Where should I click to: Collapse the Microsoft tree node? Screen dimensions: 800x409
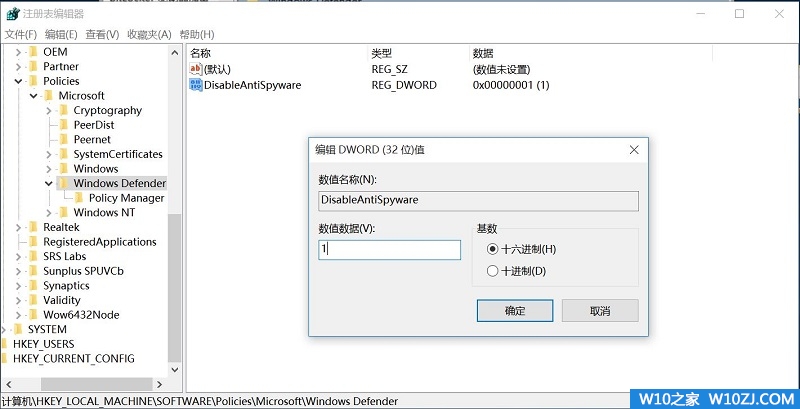[34, 96]
